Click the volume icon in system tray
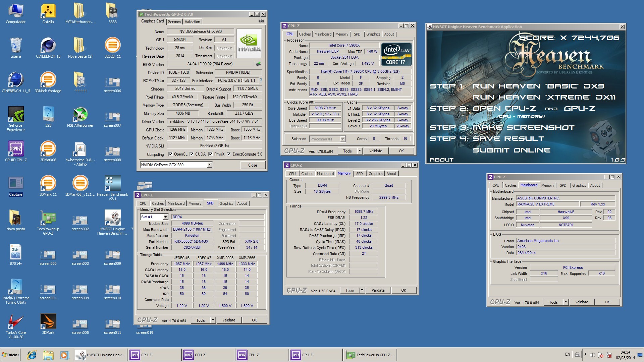The height and width of the screenshot is (362, 644). [x=593, y=355]
